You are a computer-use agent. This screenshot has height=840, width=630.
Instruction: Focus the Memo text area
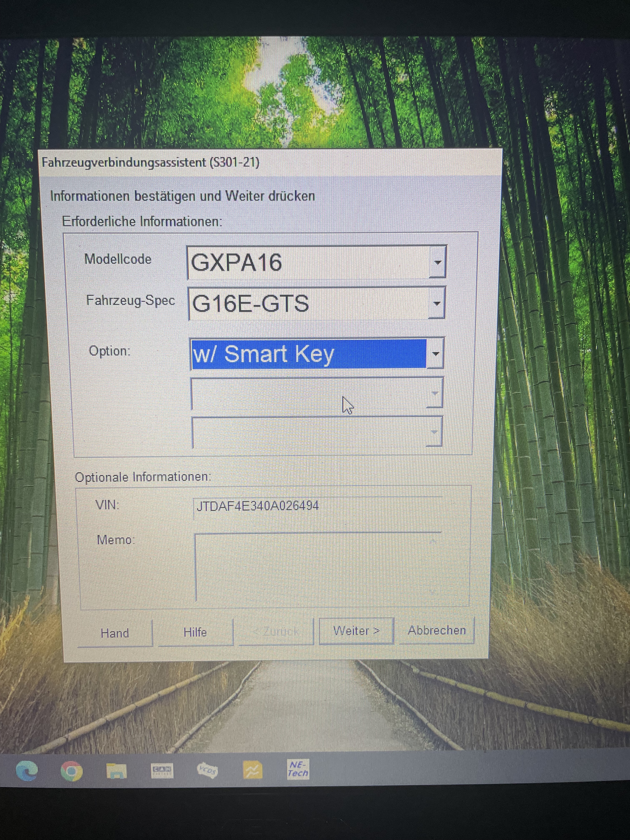317,567
